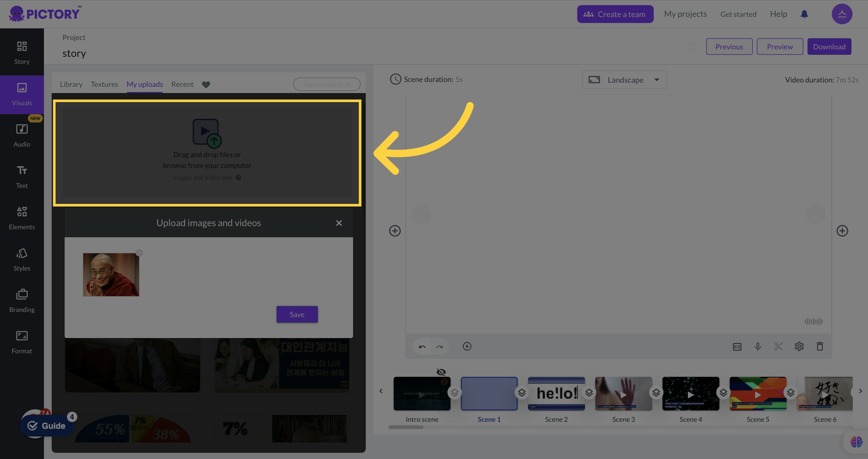Open the transition icon after Scene 5
The width and height of the screenshot is (868, 459).
tap(790, 393)
